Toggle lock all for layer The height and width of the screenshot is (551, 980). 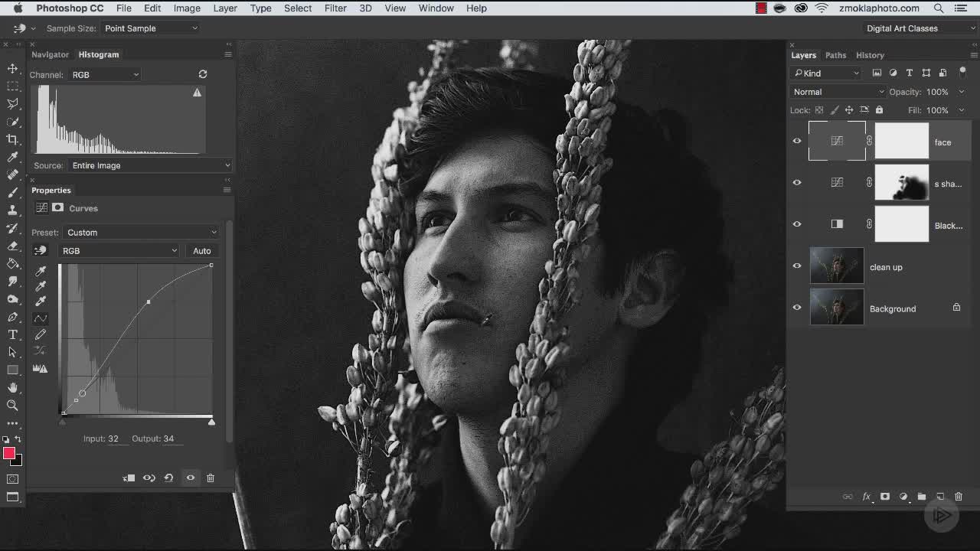879,110
